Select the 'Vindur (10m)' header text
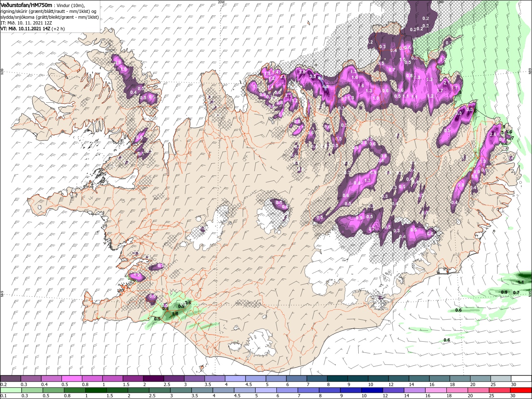The image size is (532, 399). click(x=70, y=5)
